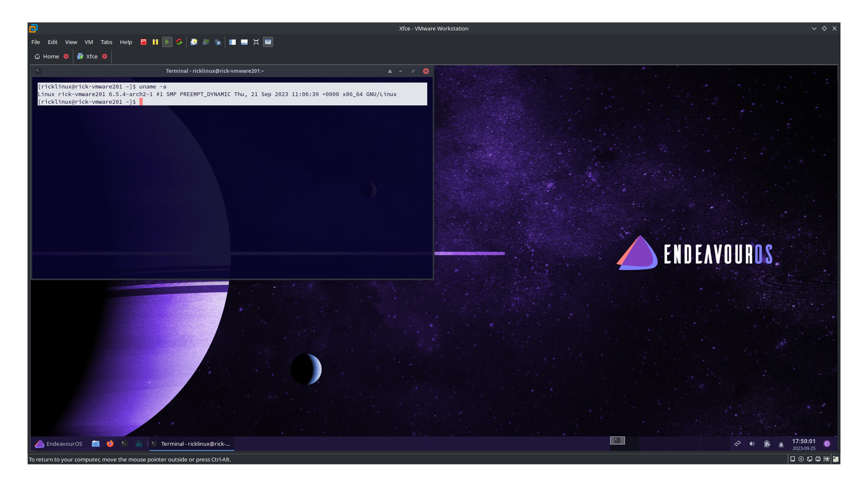Open the Edit menu

click(53, 42)
